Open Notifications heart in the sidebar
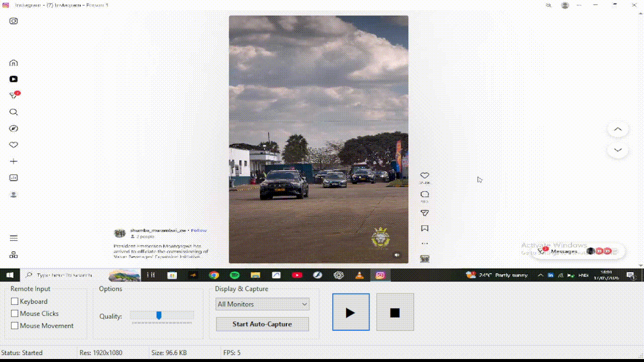Viewport: 644px width, 362px height. coord(14,145)
